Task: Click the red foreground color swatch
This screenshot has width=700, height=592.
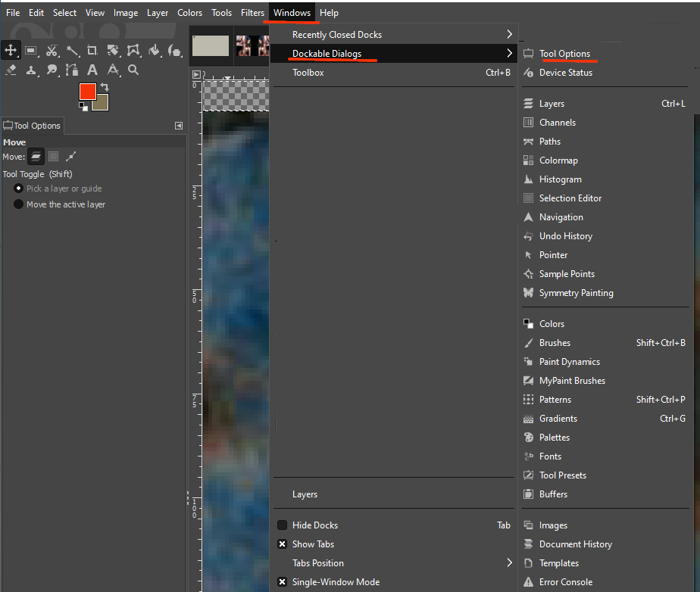Action: click(x=87, y=92)
